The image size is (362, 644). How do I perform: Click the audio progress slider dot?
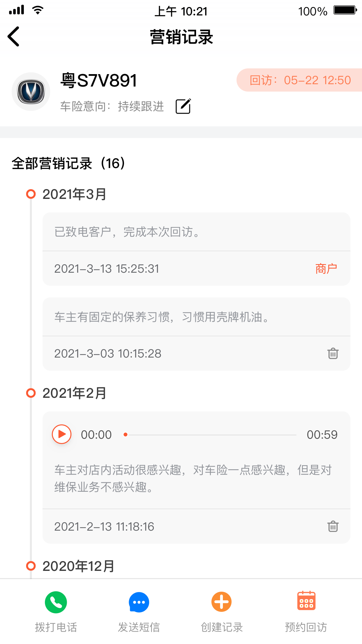click(125, 435)
